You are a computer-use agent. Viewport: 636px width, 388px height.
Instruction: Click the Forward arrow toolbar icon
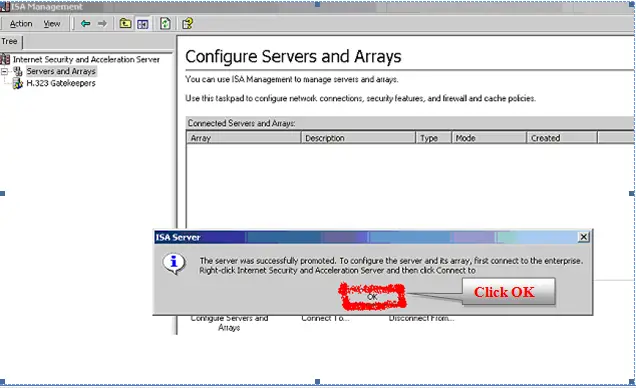102,24
